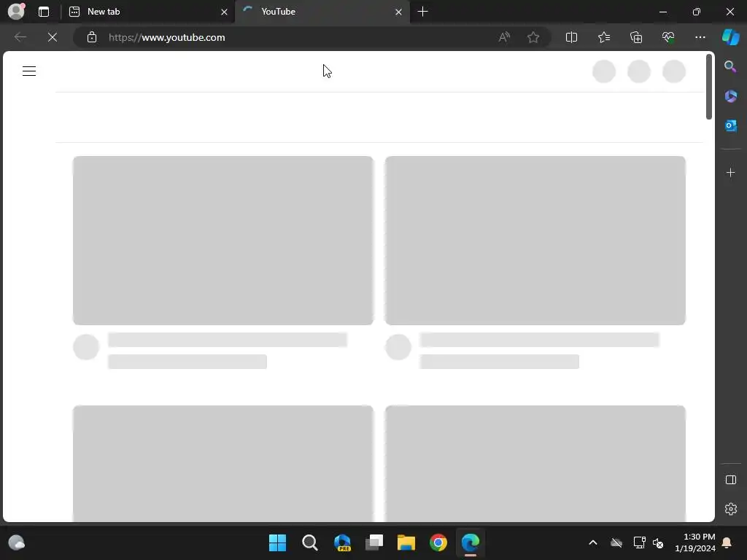Screen dimensions: 747x560
Task: Open Windows taskbar Search
Action: [309, 542]
